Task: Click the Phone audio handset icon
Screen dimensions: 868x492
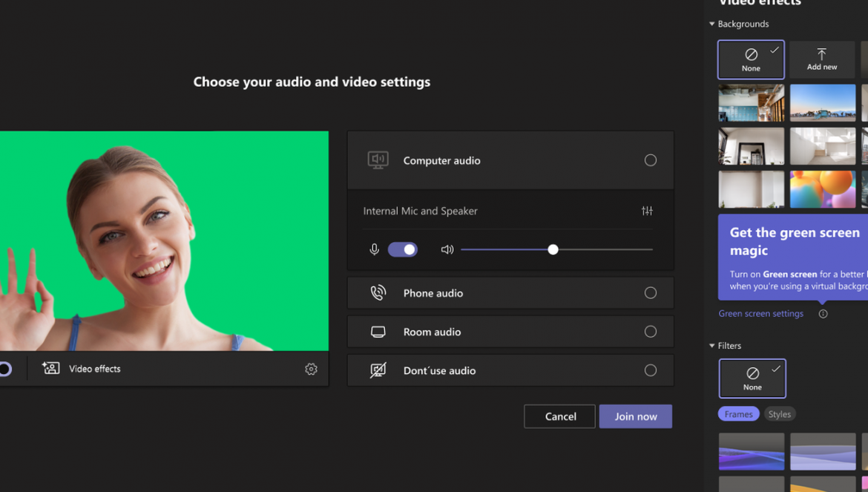Action: pos(378,293)
